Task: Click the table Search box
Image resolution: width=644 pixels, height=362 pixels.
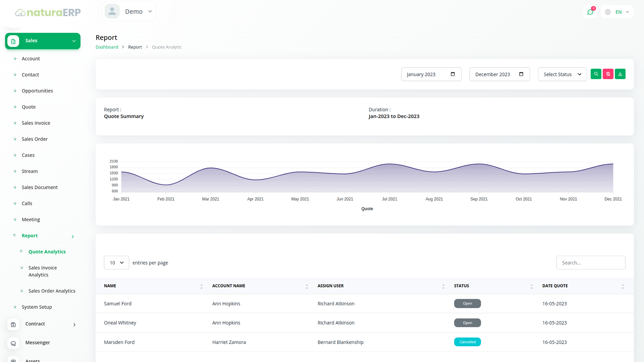Action: tap(590, 262)
